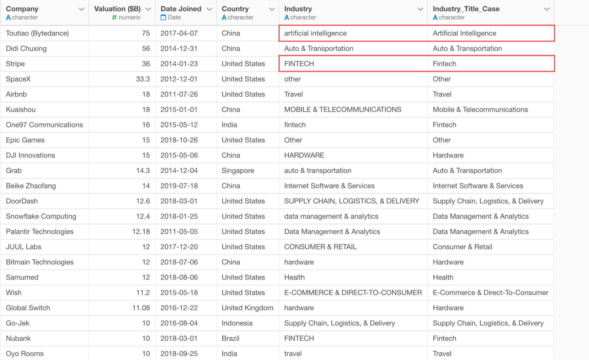Click the Oyo Rooms company cell
589x364 pixels.
click(44, 354)
